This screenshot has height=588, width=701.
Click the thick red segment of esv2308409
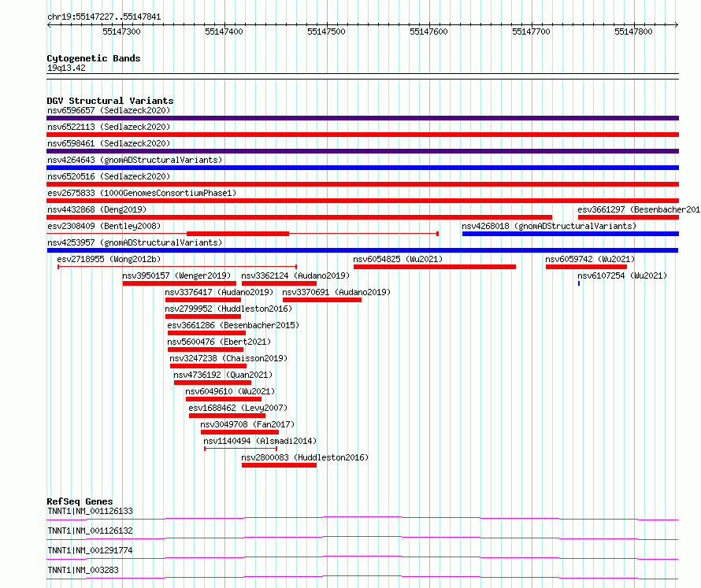(x=238, y=234)
